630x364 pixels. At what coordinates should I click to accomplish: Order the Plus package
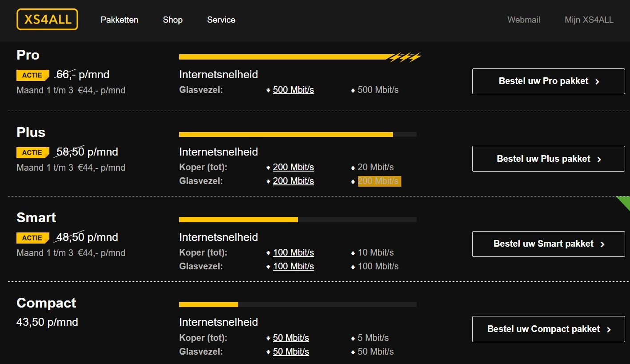(x=548, y=159)
